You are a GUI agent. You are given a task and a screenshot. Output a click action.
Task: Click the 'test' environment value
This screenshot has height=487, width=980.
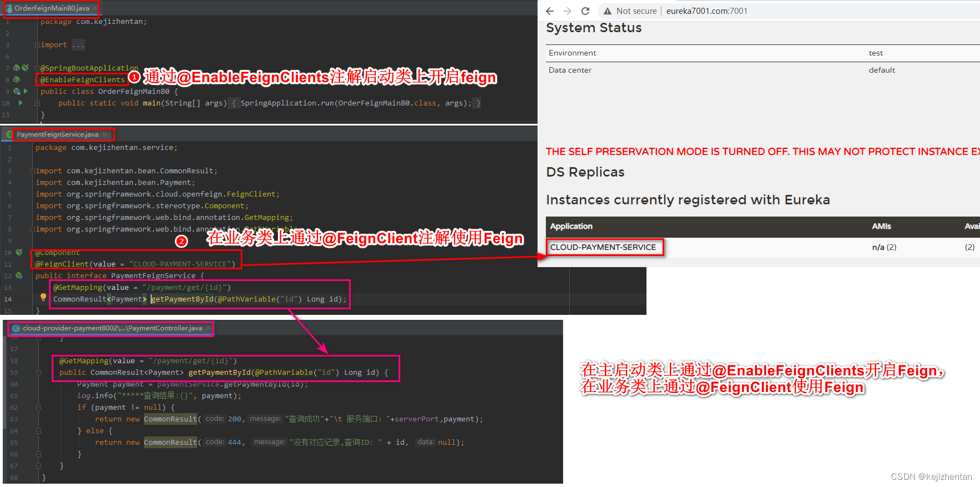coord(875,53)
